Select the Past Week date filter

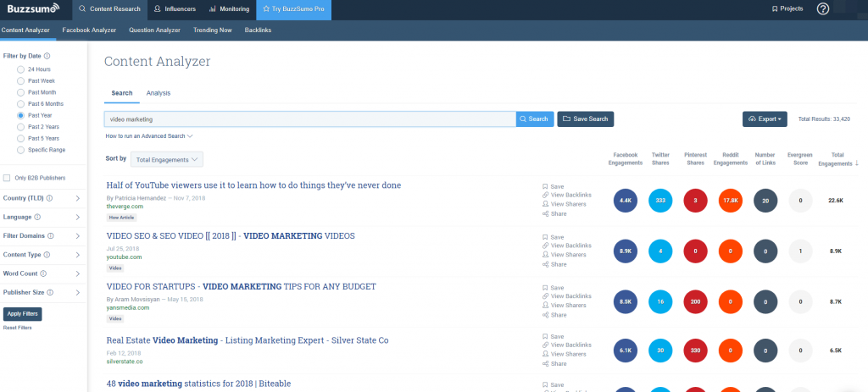pyautogui.click(x=20, y=80)
